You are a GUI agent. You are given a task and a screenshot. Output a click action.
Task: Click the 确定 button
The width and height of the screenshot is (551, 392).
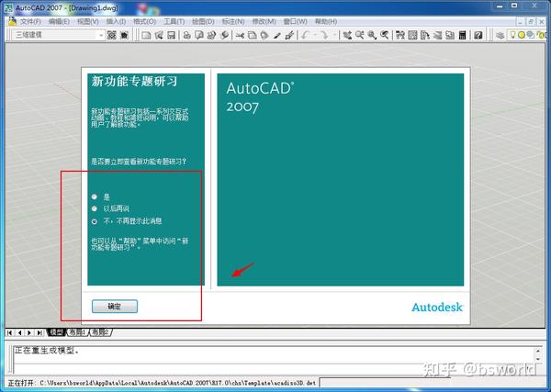[115, 307]
